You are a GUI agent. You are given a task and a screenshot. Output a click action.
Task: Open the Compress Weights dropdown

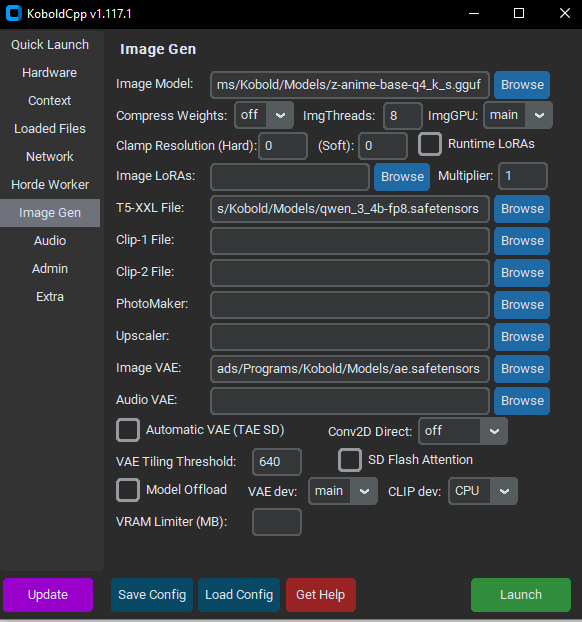[264, 115]
